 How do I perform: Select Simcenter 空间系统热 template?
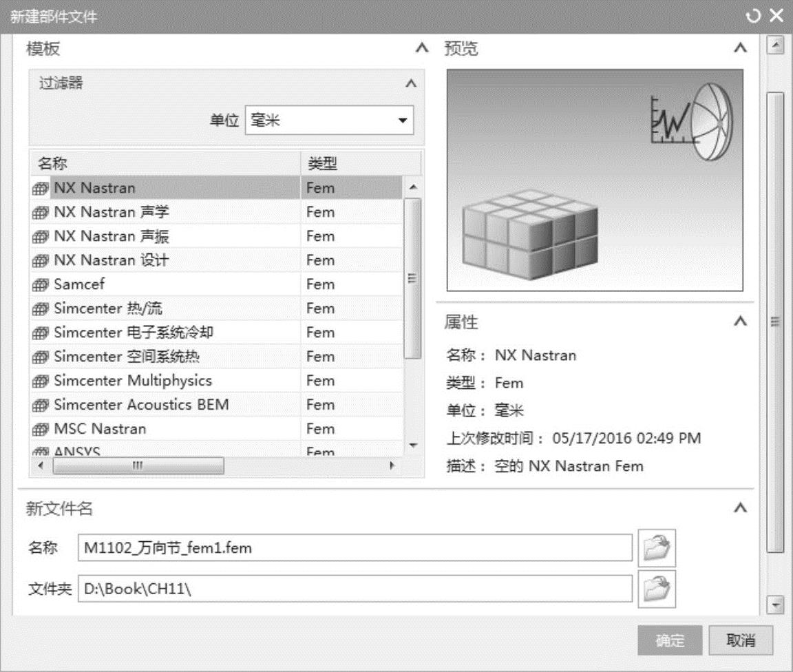coord(216,357)
